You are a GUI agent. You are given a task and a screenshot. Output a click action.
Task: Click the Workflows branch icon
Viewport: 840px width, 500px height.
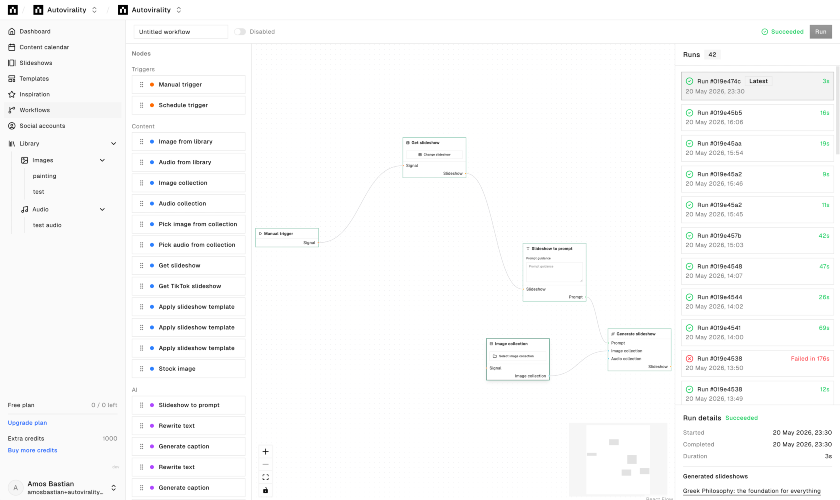[x=12, y=110]
